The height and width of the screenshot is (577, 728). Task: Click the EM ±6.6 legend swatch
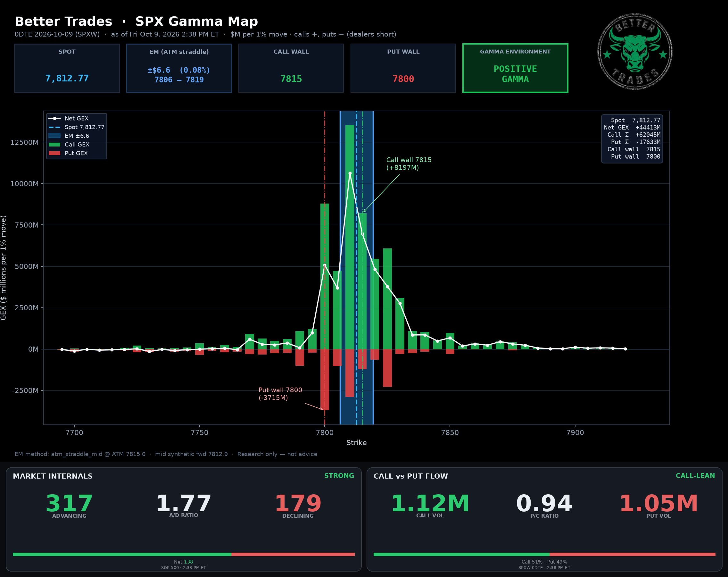[x=54, y=136]
